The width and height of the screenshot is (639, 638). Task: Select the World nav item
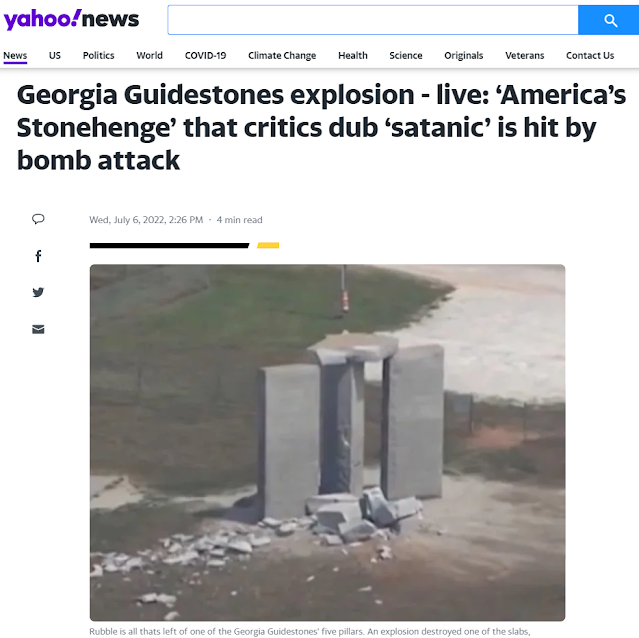point(150,55)
